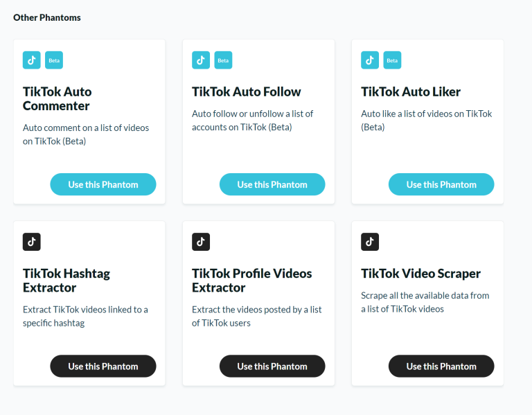Use the TikTok Hashtag Extractor Phantom

pyautogui.click(x=103, y=366)
